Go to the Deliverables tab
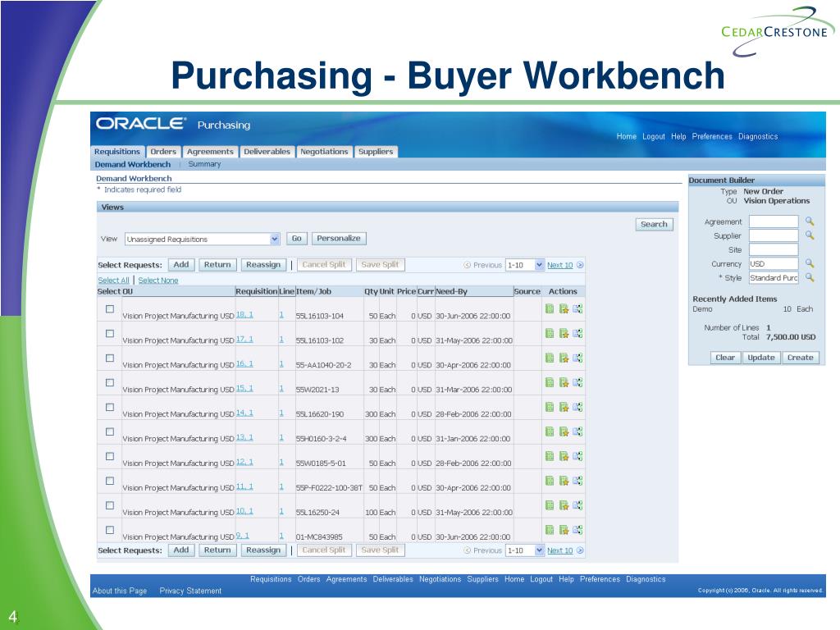 [x=267, y=152]
